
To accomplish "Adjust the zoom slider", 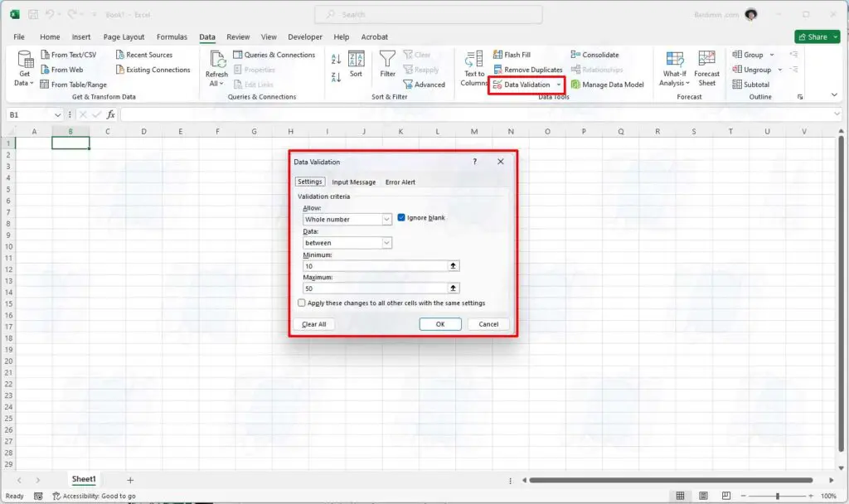I will click(778, 496).
